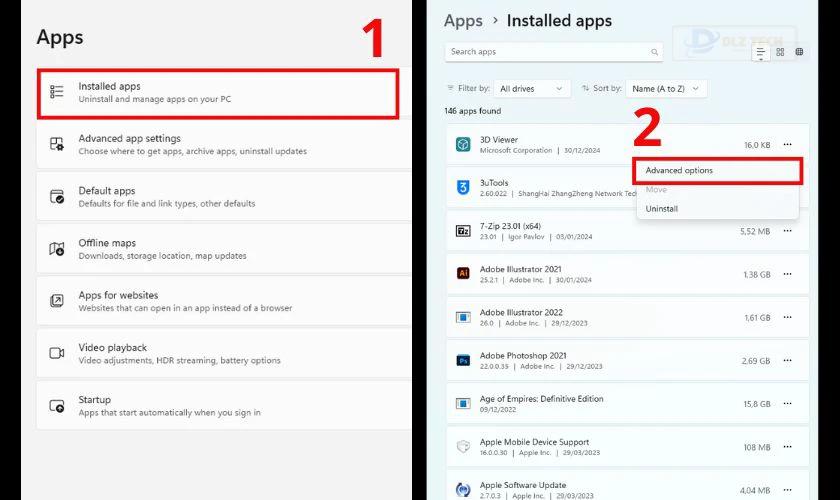Open more options for Apple Software Update

coord(788,490)
